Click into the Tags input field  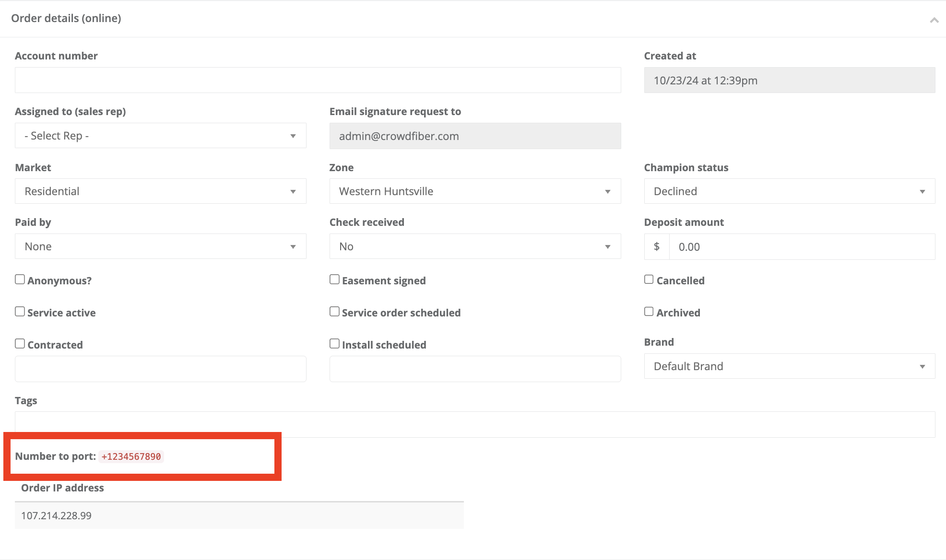474,424
